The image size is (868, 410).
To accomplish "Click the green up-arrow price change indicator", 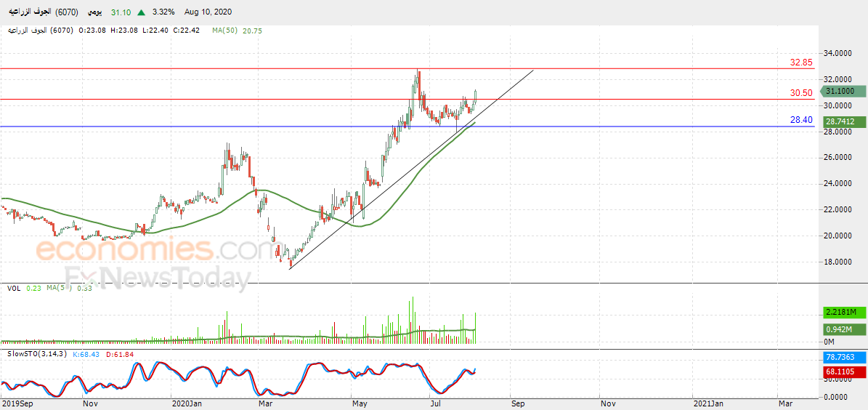I will [x=140, y=12].
